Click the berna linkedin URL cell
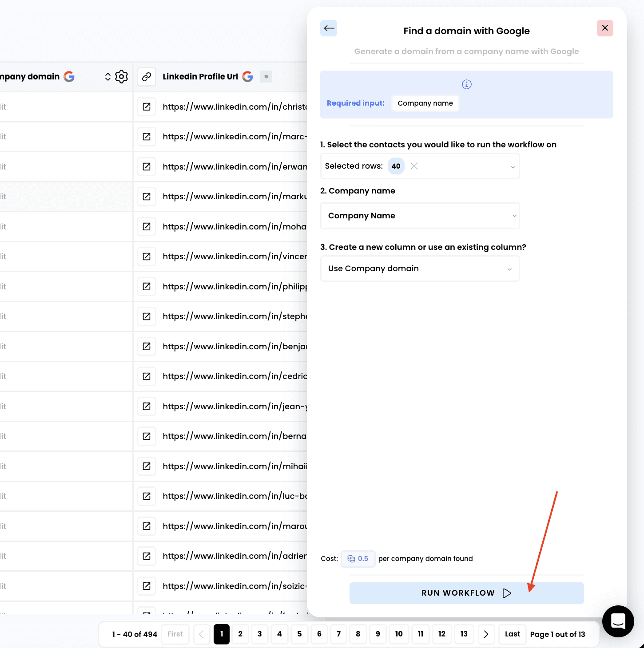 (x=235, y=436)
